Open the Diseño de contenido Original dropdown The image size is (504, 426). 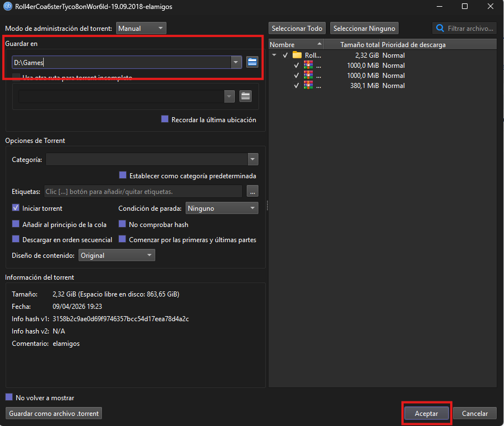[117, 255]
